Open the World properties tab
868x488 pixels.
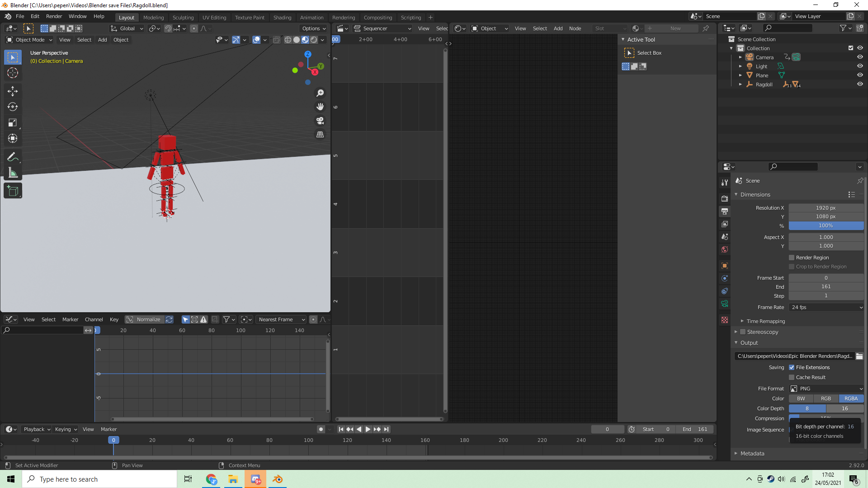tap(725, 249)
